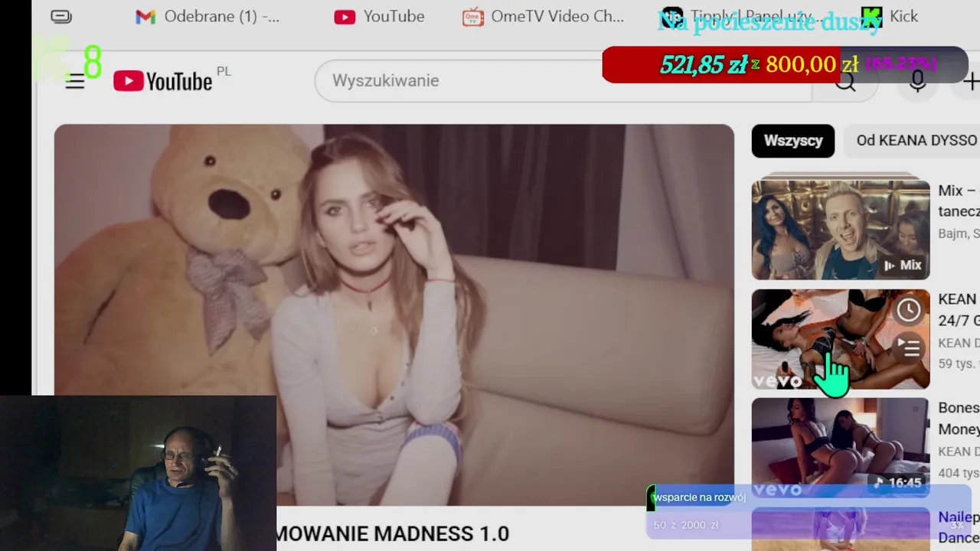Go to the YouTube home logo
The height and width of the screenshot is (551, 980).
click(x=163, y=81)
